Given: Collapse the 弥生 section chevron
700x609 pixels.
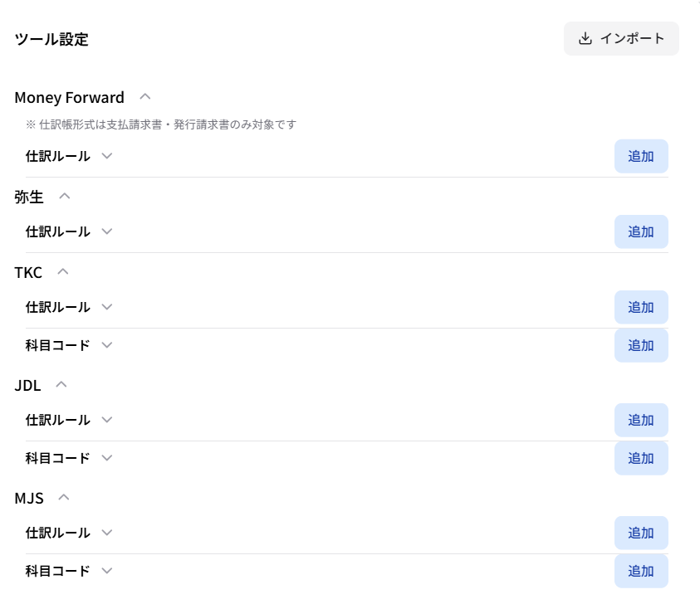Looking at the screenshot, I should (65, 197).
